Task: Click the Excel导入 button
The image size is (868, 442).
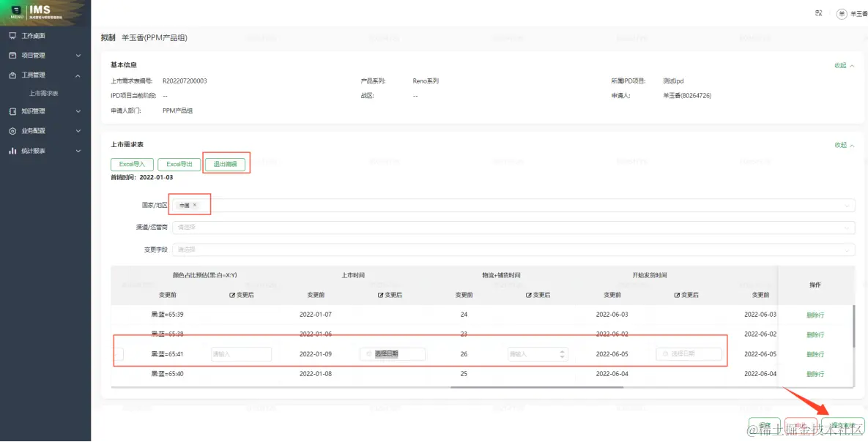Action: pos(132,165)
